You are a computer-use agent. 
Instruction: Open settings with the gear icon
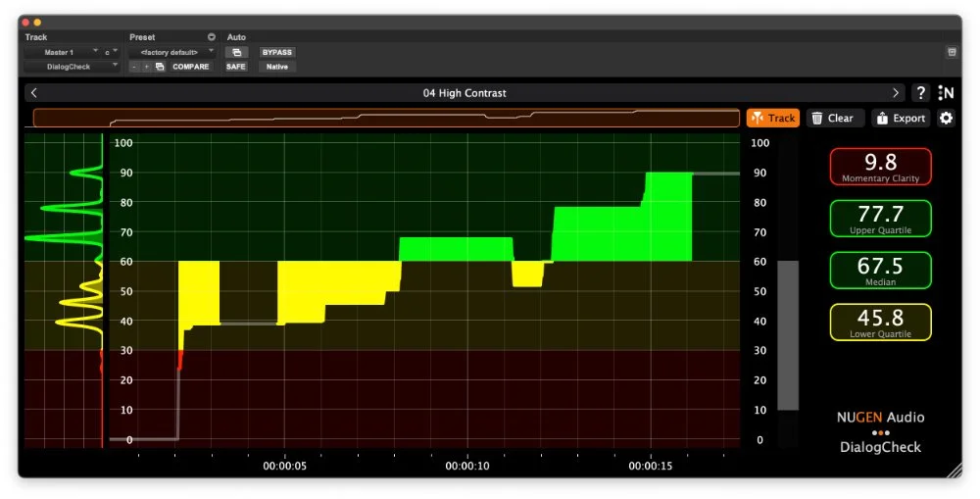(x=947, y=119)
